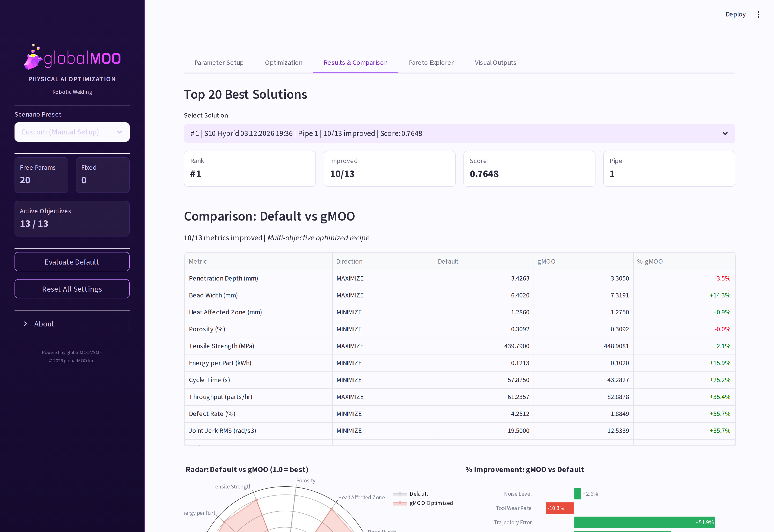The height and width of the screenshot is (532, 774).
Task: Click the Score 0.7648 summary card
Action: point(529,169)
